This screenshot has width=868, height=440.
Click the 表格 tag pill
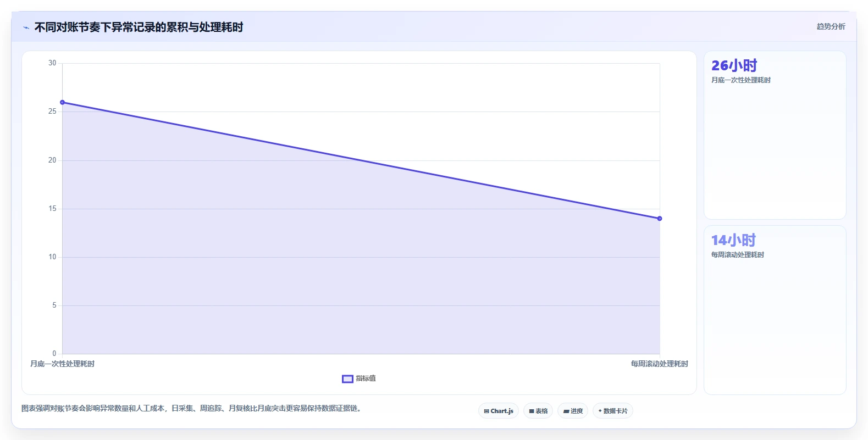coord(538,411)
